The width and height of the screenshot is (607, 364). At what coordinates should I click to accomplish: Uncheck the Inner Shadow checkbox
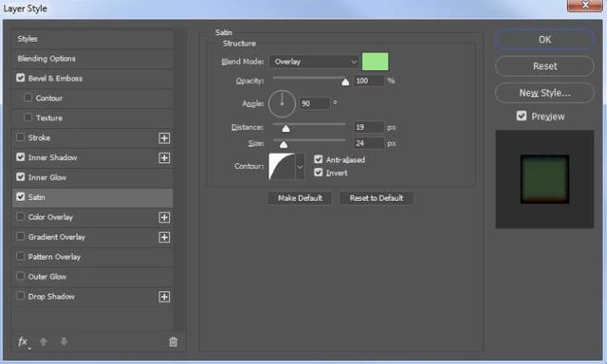(x=21, y=157)
